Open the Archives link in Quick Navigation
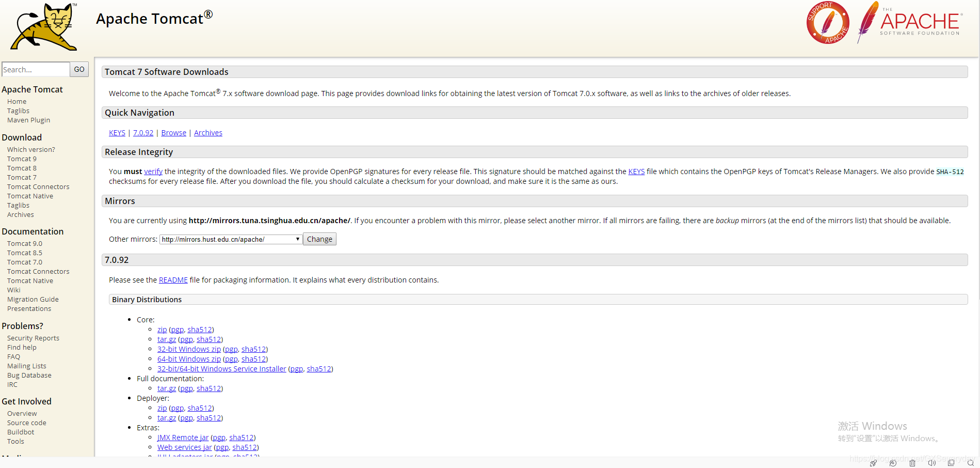 pyautogui.click(x=208, y=133)
